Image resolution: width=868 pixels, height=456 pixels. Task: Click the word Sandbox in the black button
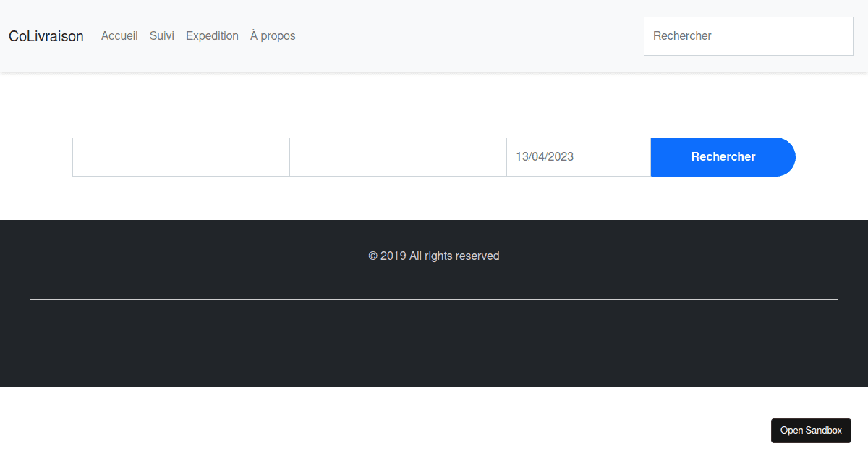[x=825, y=431]
